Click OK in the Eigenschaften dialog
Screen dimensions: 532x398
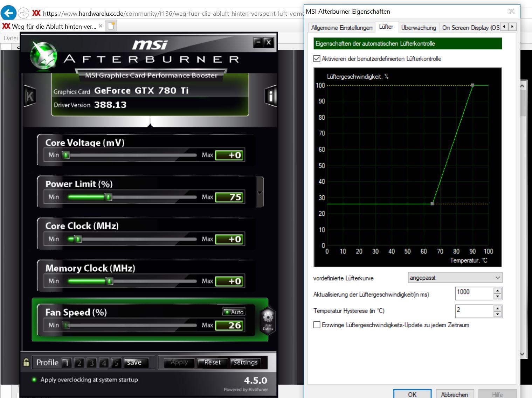pos(412,394)
